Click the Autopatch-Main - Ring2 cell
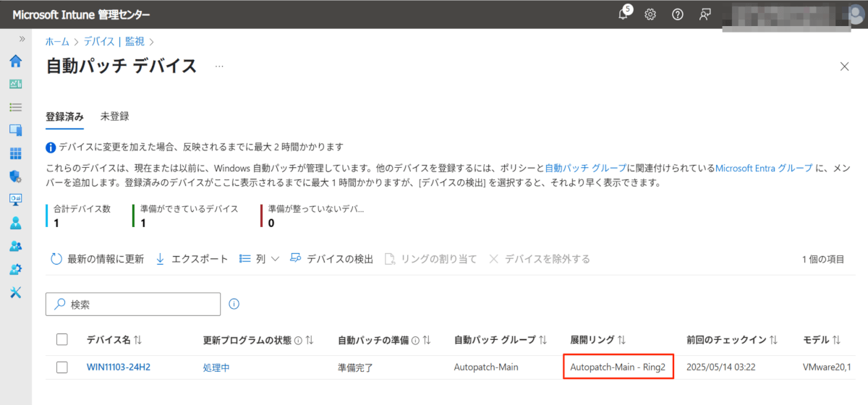 tap(618, 367)
